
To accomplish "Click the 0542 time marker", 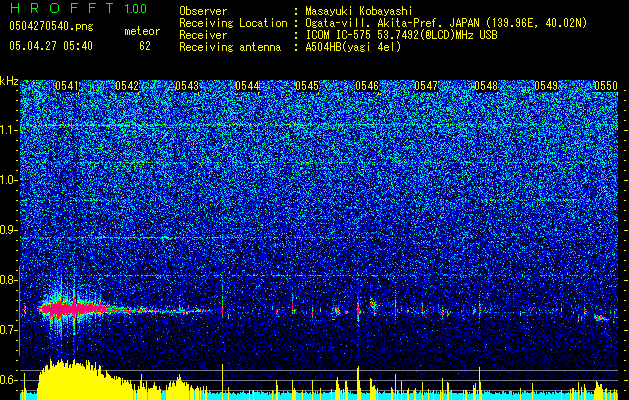I will point(127,86).
